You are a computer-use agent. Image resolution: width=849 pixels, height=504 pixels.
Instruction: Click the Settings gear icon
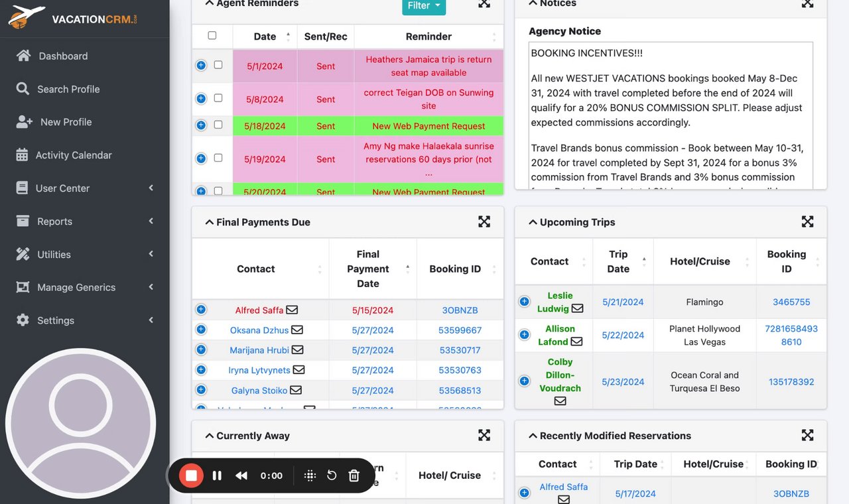click(x=23, y=320)
